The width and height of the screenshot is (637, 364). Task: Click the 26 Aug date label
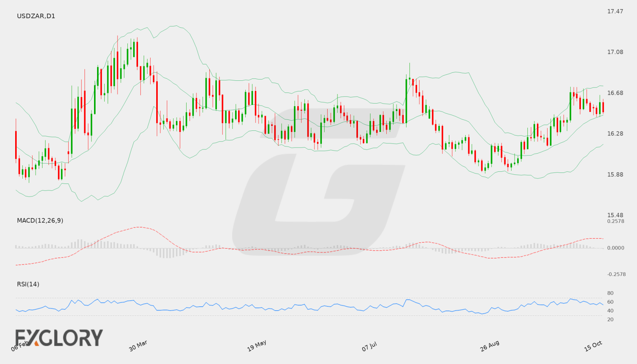[x=490, y=346]
